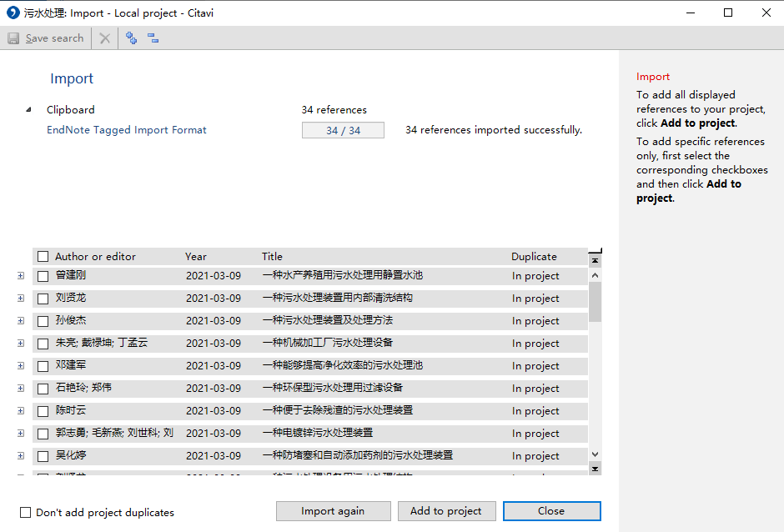Expand the 孙俊杰 row details
This screenshot has height=532, width=784.
click(x=21, y=320)
